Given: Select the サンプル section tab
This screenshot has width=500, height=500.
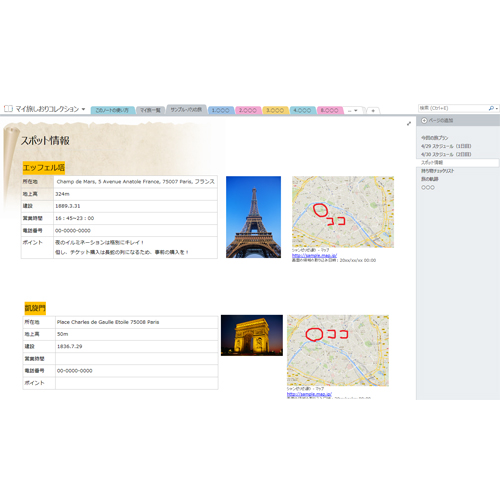Looking at the screenshot, I should (x=186, y=109).
